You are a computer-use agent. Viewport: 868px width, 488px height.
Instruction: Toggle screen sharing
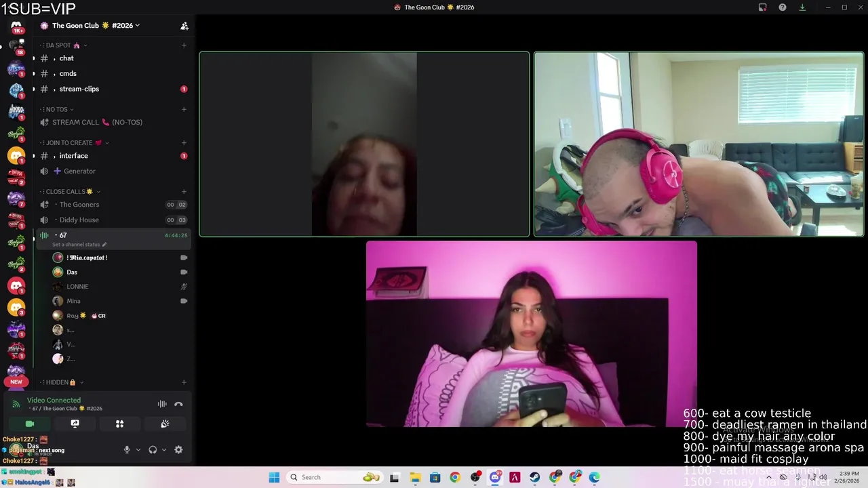click(75, 424)
